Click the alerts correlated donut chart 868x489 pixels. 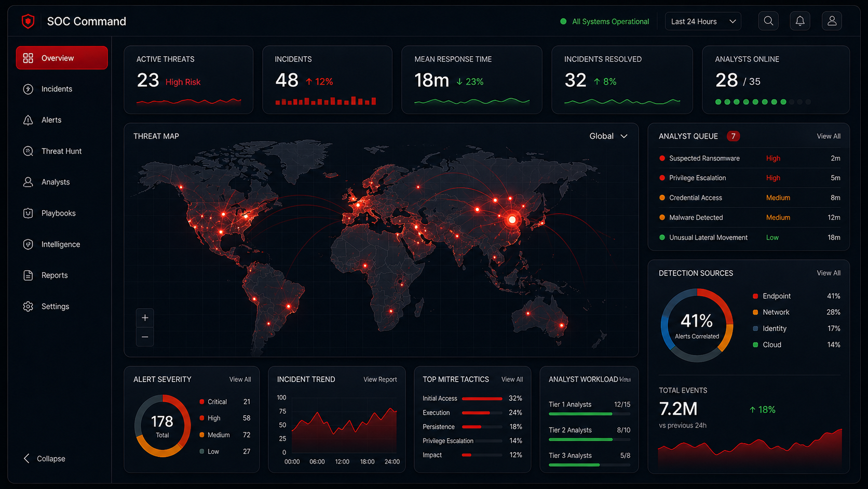pyautogui.click(x=697, y=325)
